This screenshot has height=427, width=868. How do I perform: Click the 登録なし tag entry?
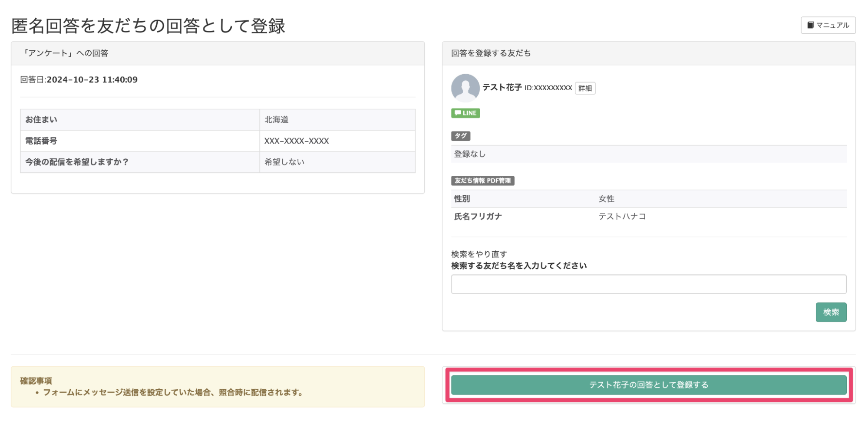tap(469, 154)
